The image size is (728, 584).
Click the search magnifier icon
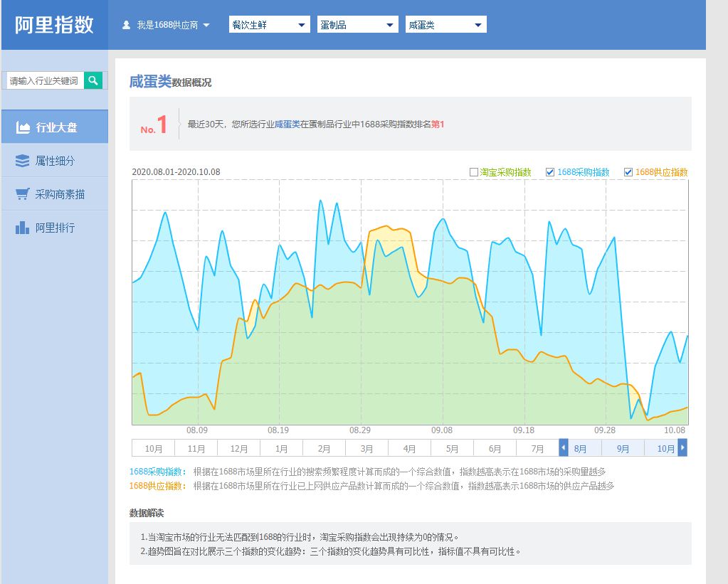tap(93, 80)
